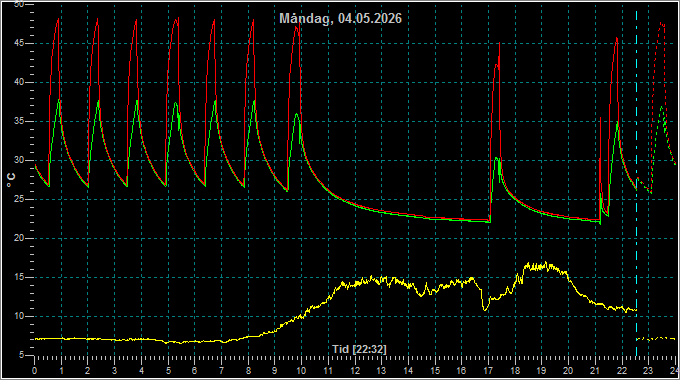Click the date title Måndag, 04.05.2026
This screenshot has width=680, height=380.
click(340, 18)
